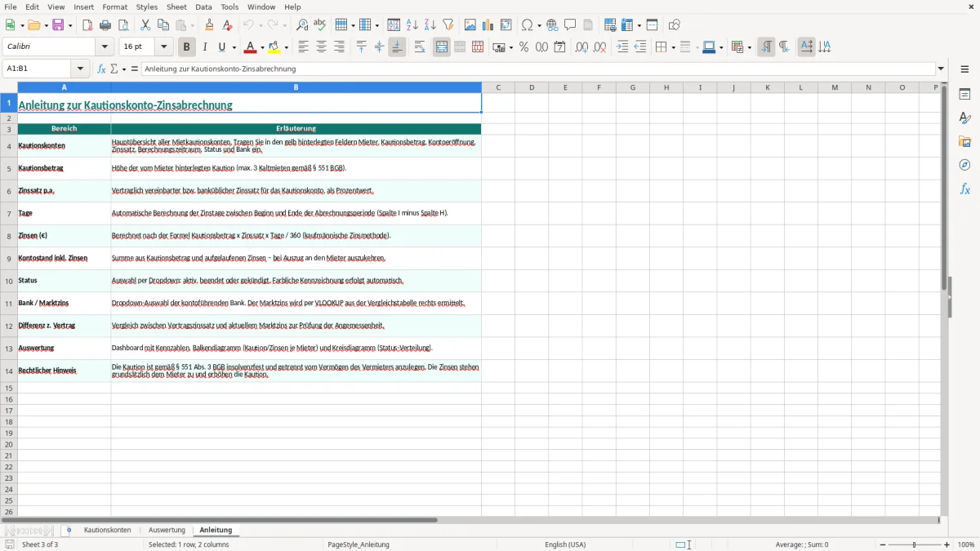Toggle Wrap Text button

coord(420,47)
